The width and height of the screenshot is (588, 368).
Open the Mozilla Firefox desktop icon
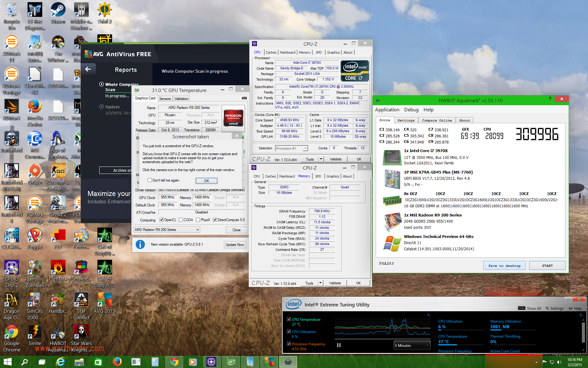tap(35, 113)
